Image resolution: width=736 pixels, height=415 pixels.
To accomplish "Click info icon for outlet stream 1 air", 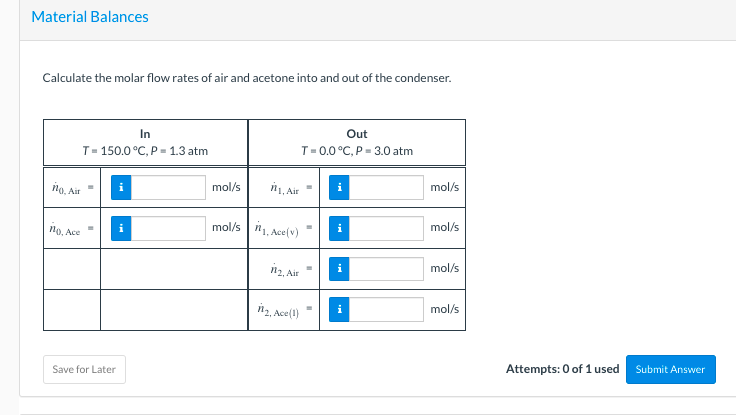I will click(x=340, y=187).
